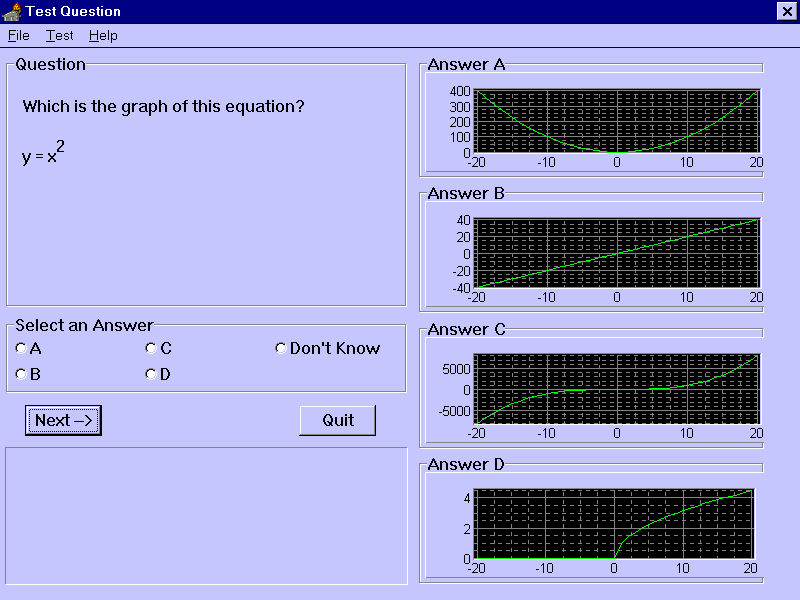Viewport: 800px width, 600px height.
Task: Close the Test Question window
Action: coord(786,12)
